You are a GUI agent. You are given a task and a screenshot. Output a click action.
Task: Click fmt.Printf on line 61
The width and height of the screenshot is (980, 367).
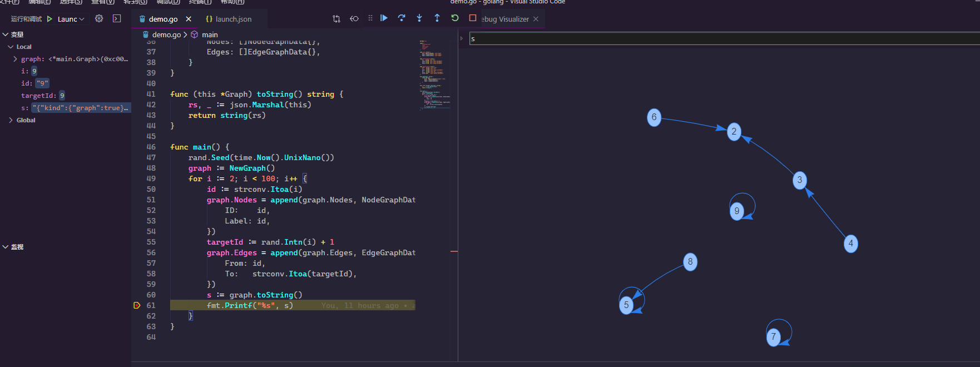(229, 305)
